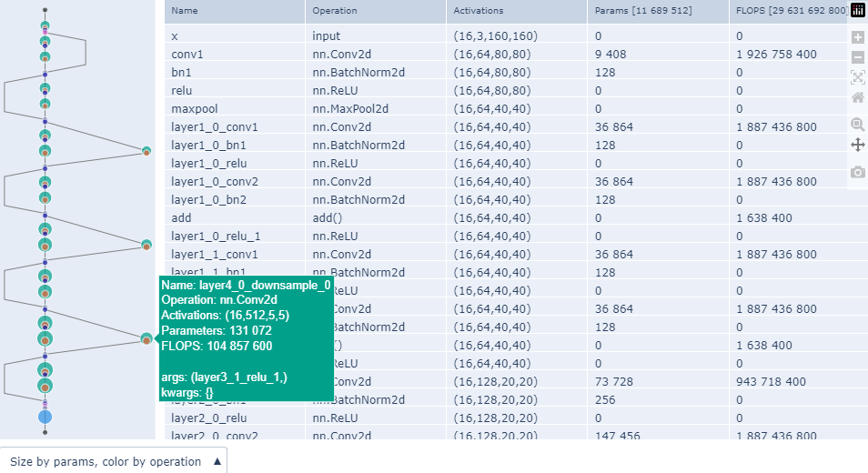Click the autoscale graph icon
Image resolution: width=868 pixels, height=473 pixels.
pyautogui.click(x=857, y=77)
